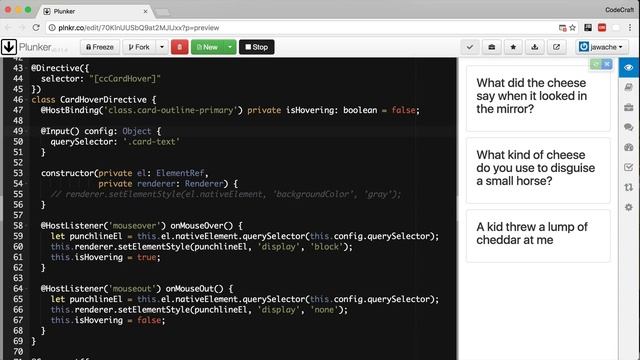The image size is (640, 360).
Task: Star this plunk in the toolbar
Action: tap(513, 47)
